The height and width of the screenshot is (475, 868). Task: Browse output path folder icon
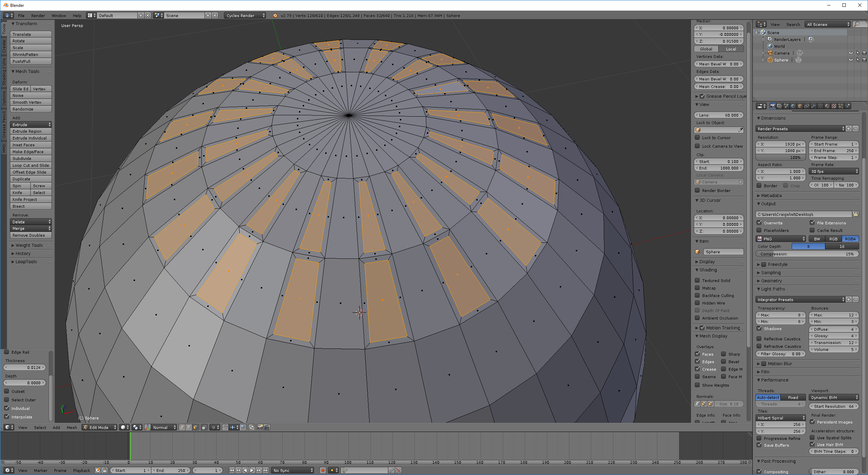point(855,214)
